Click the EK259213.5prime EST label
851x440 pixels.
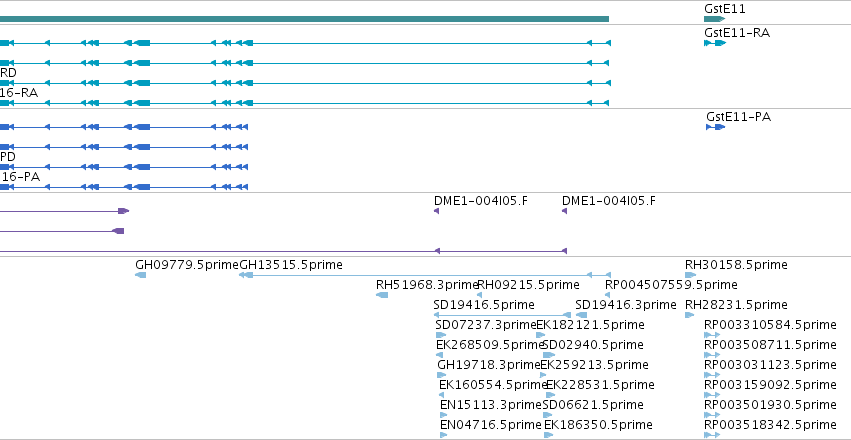click(x=594, y=365)
